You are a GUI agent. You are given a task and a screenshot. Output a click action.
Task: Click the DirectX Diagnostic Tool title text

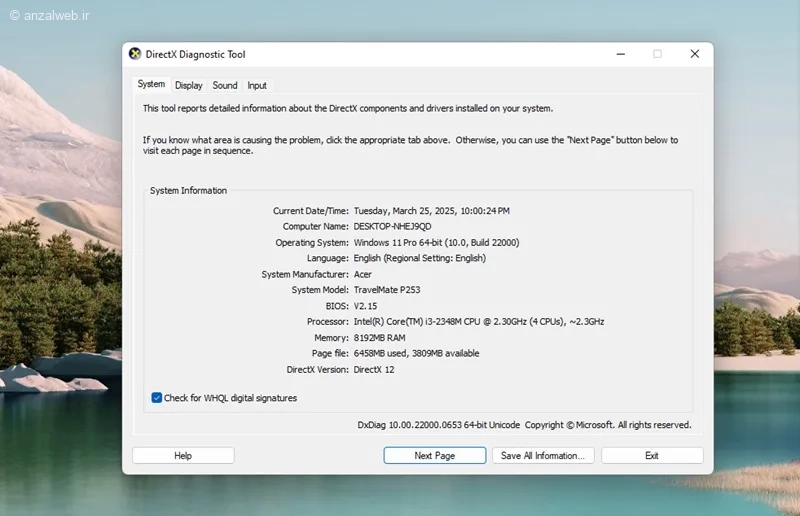pyautogui.click(x=195, y=55)
